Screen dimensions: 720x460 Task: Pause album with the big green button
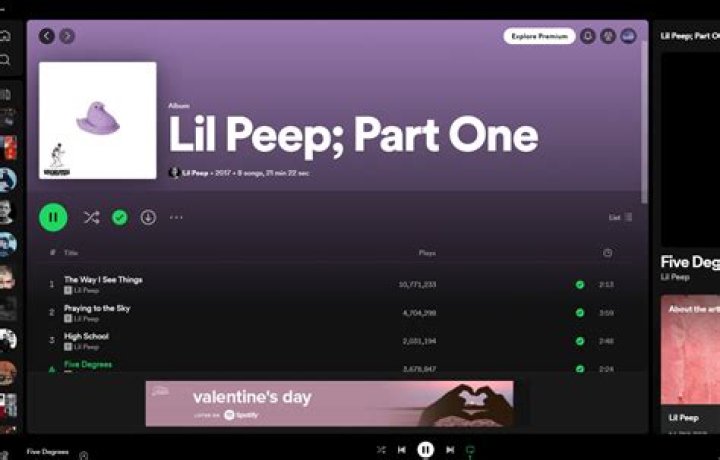point(53,217)
